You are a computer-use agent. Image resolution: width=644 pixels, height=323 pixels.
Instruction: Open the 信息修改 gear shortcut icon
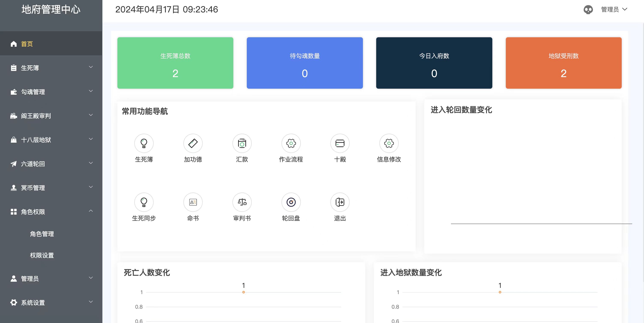pyautogui.click(x=389, y=143)
